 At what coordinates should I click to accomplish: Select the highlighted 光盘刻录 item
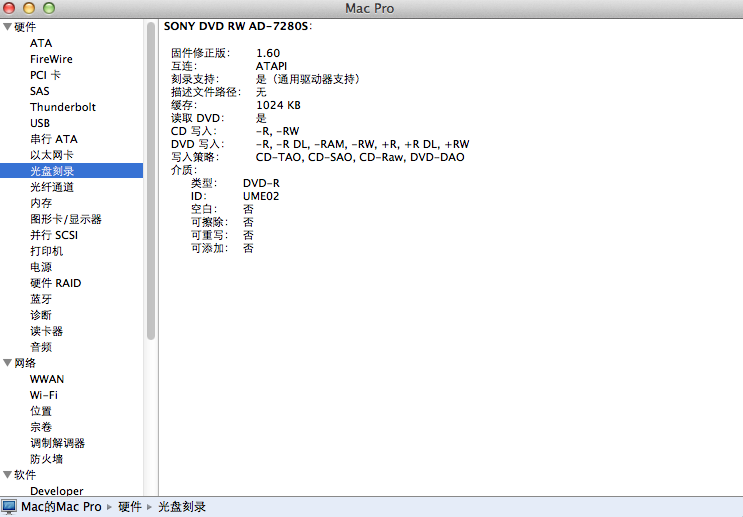(x=51, y=171)
